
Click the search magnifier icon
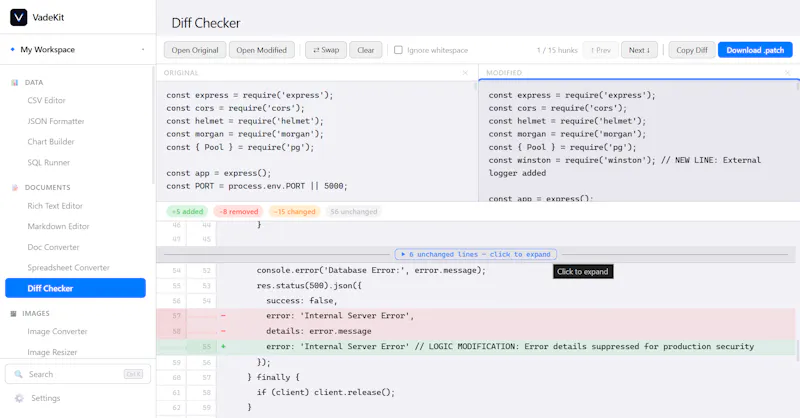[x=18, y=374]
